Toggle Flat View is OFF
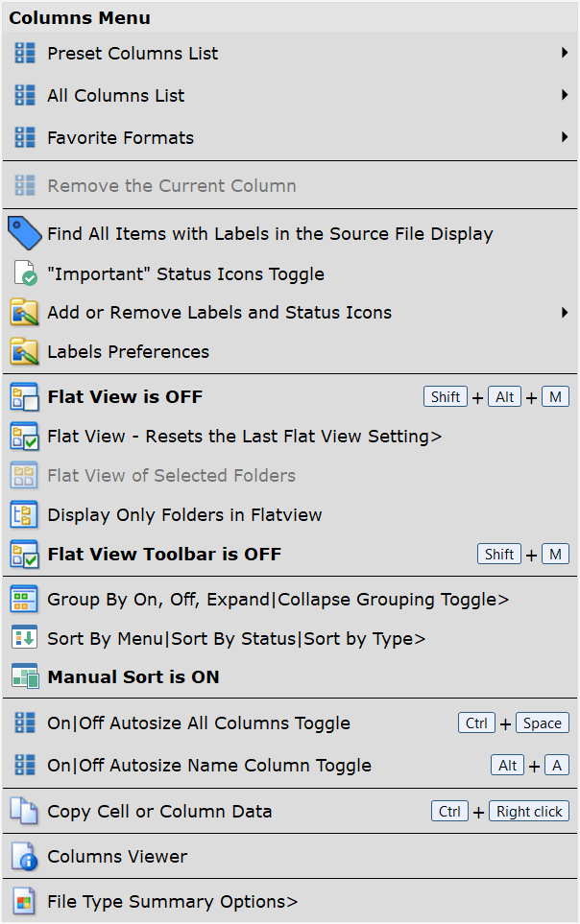 (125, 397)
